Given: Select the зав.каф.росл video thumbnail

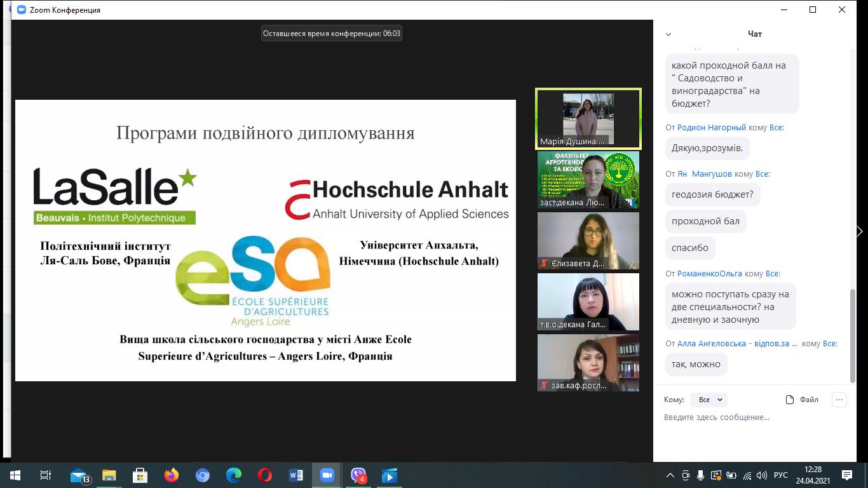Looking at the screenshot, I should pos(588,363).
